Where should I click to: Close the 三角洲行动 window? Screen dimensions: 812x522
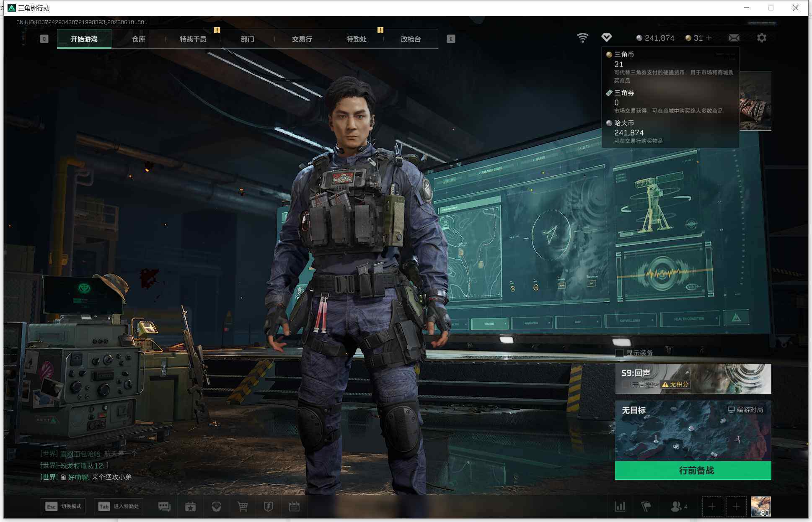(795, 8)
